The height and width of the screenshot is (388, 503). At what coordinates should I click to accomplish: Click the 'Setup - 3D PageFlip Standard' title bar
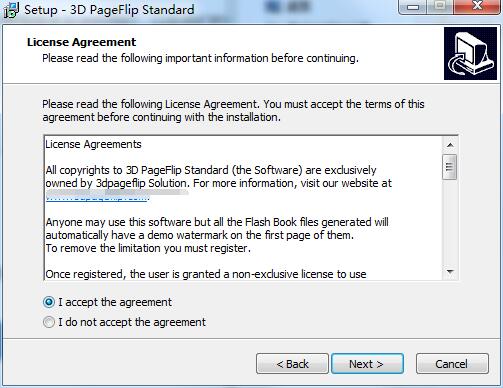(109, 10)
